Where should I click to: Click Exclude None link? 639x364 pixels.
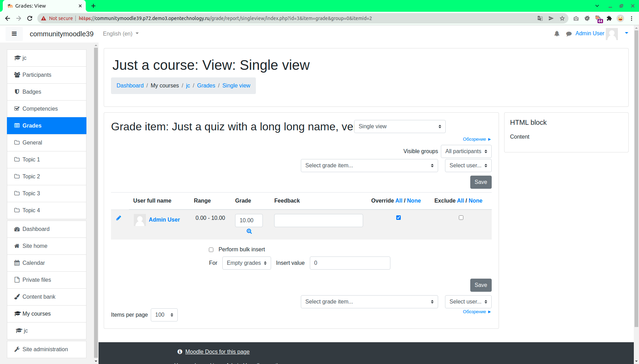pos(475,201)
